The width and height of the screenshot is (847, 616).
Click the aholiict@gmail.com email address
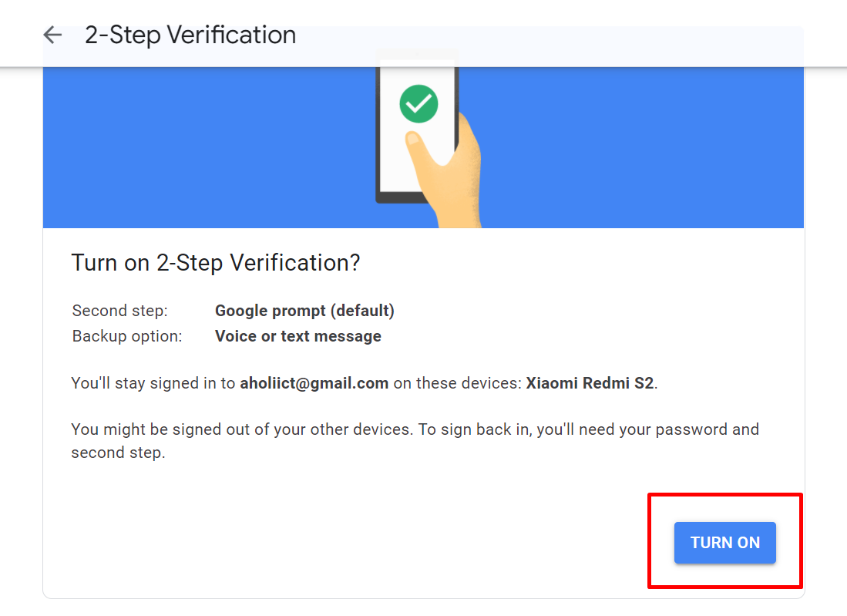[x=314, y=383]
